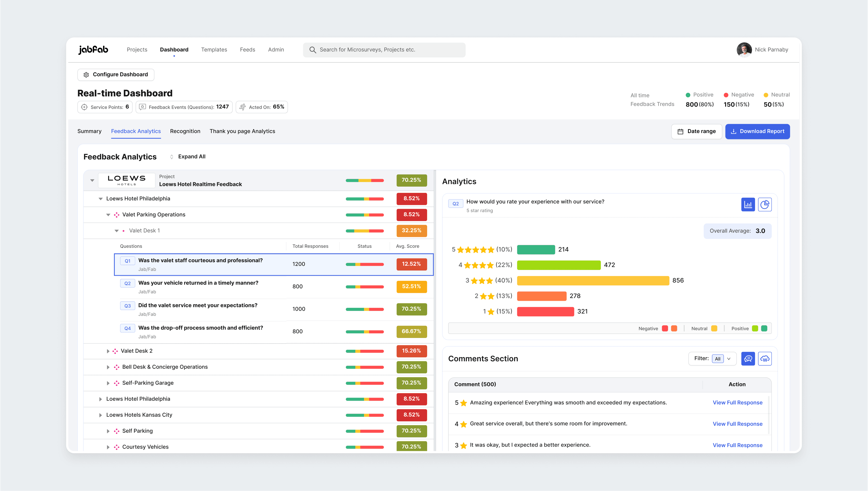
Task: Open comments list view icon
Action: (748, 358)
